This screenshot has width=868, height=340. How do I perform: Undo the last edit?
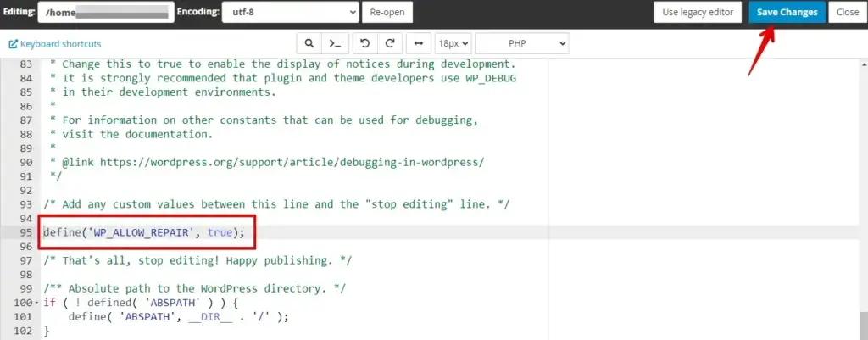point(364,43)
